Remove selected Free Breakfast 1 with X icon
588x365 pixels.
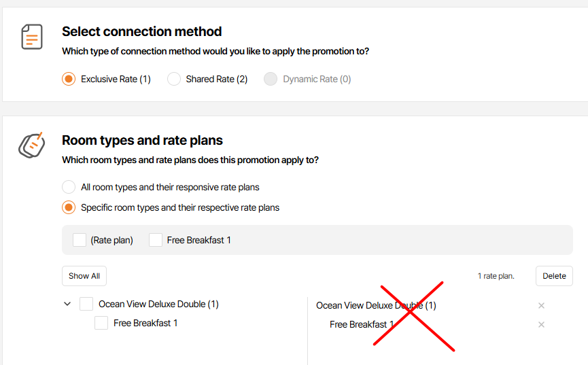tap(541, 325)
